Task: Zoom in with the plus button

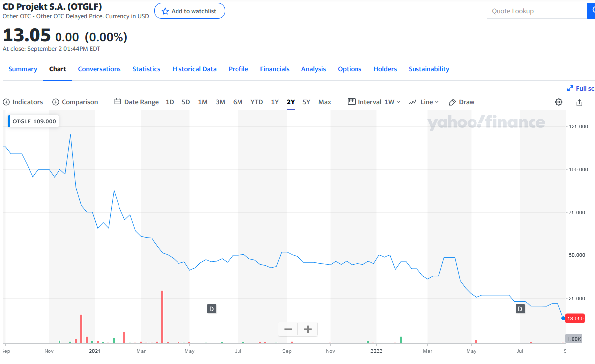Action: pyautogui.click(x=308, y=329)
